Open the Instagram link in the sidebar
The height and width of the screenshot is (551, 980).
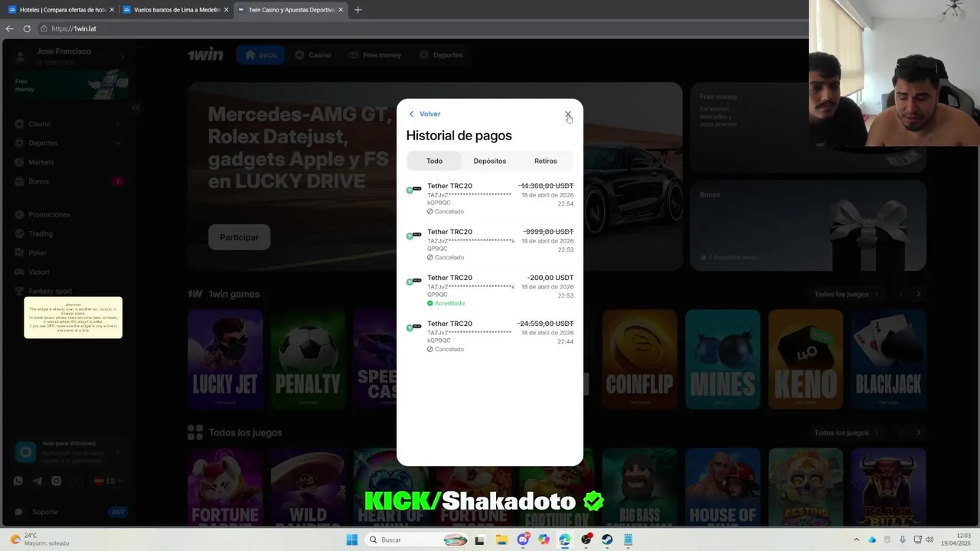click(57, 481)
